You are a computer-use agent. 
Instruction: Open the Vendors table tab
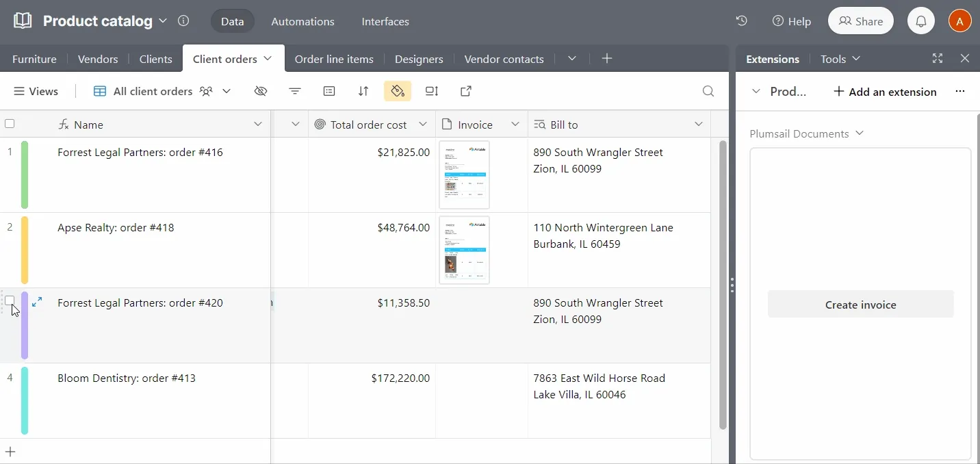tap(98, 59)
